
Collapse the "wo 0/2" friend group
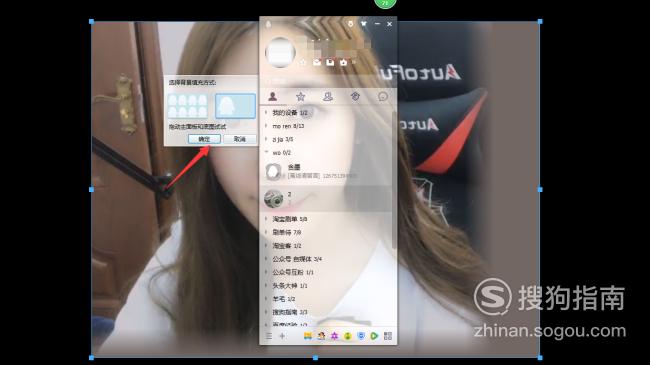(x=281, y=153)
